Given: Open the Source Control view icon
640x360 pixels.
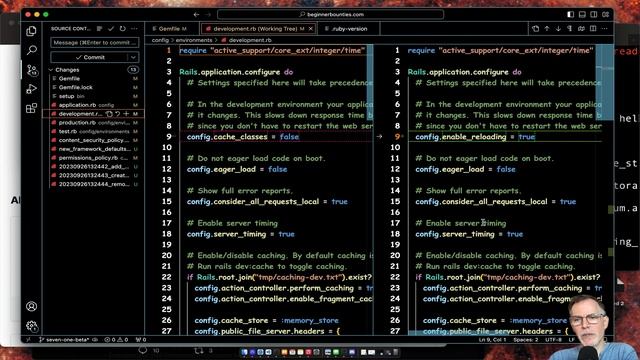Looking at the screenshot, I should [x=31, y=70].
